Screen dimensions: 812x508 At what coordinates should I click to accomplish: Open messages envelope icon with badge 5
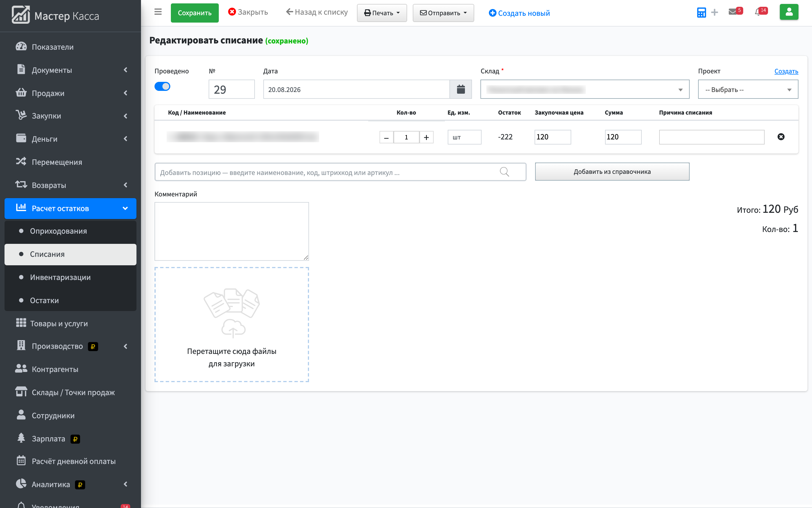[x=736, y=11]
